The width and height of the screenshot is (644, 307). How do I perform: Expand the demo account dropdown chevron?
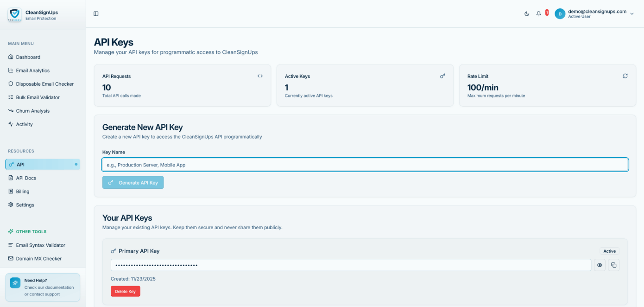pyautogui.click(x=631, y=14)
